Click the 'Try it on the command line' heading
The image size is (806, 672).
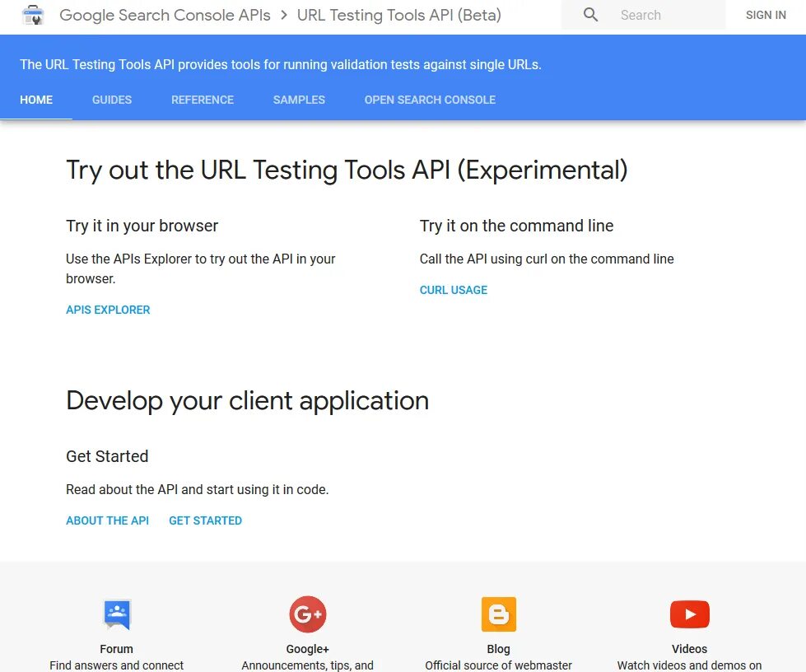click(516, 226)
